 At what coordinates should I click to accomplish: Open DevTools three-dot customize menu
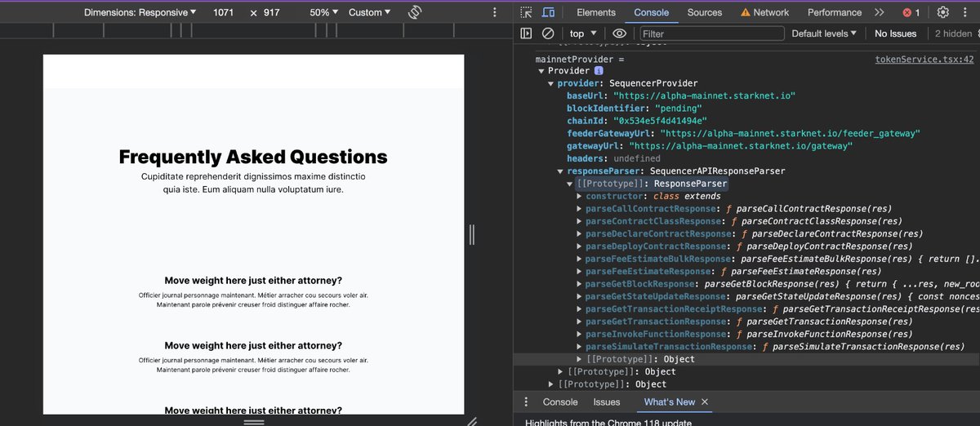tap(967, 12)
